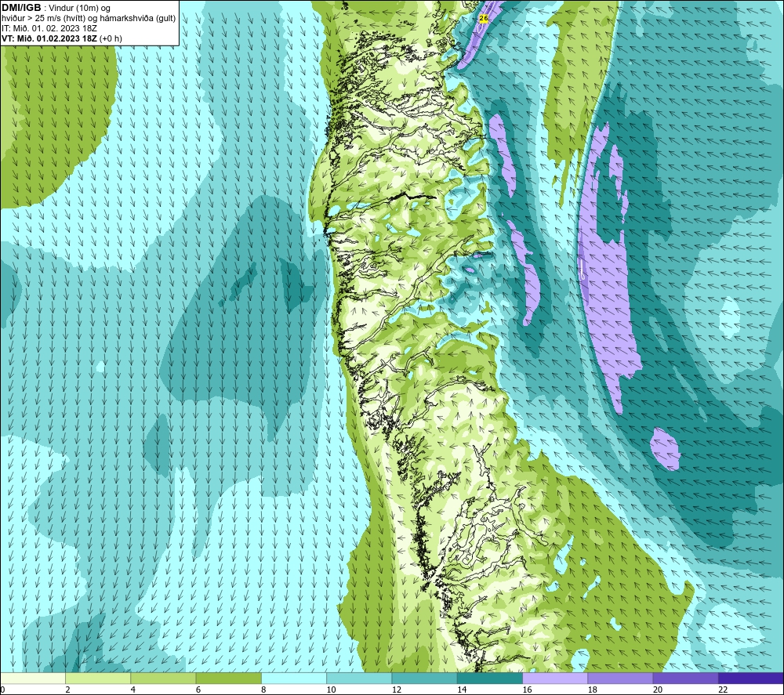Click the 12-14 m/s teal legend swatch
Screen dimensions: 784x695
424,678
